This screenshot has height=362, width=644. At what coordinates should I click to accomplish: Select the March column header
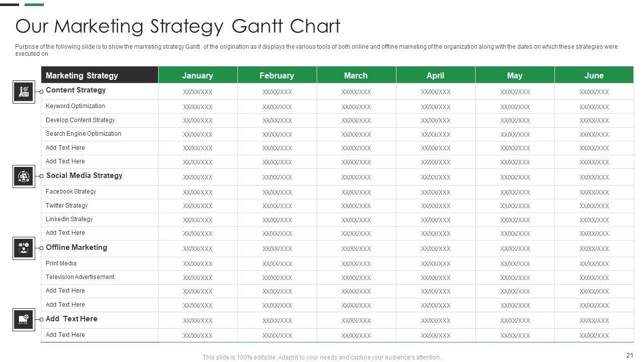tap(356, 75)
